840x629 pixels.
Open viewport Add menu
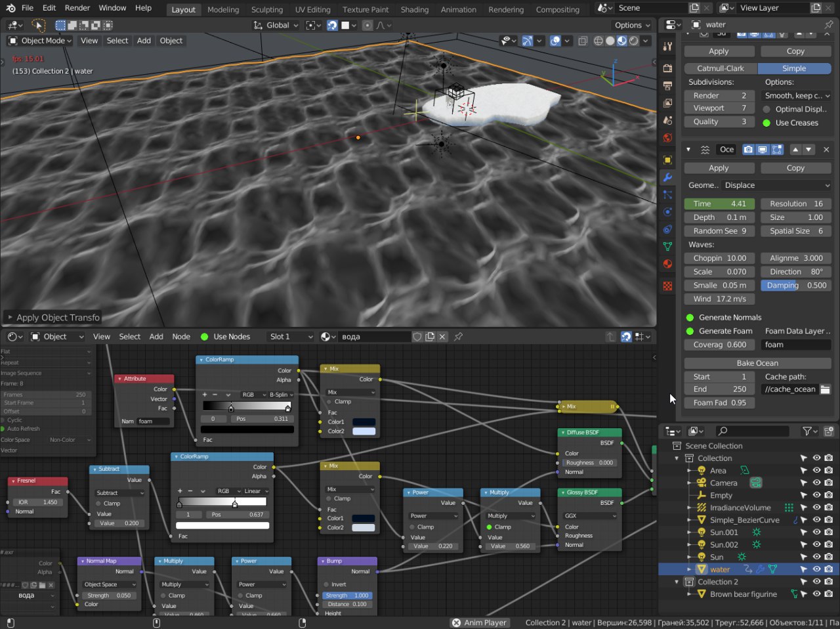[144, 41]
